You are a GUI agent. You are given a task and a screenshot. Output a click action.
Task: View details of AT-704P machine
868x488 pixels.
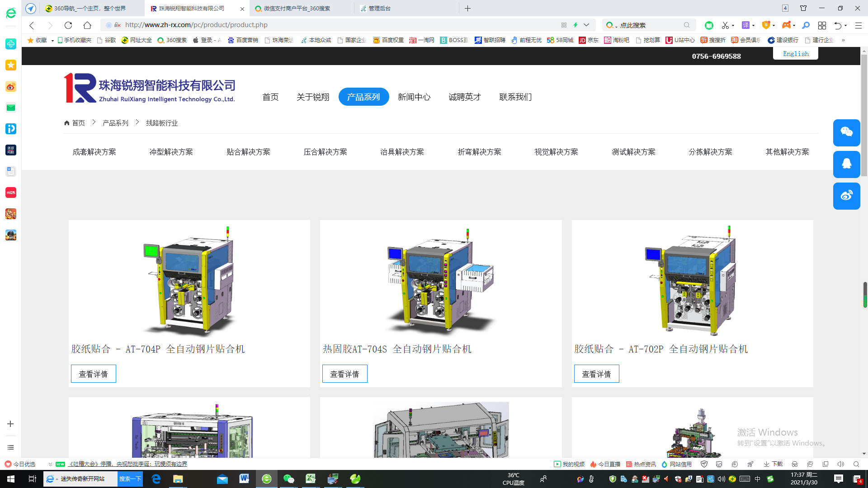point(93,374)
